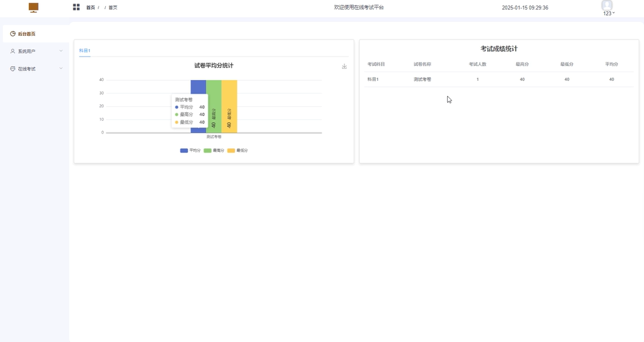The height and width of the screenshot is (342, 644).
Task: Click the 平均分 table column header
Action: click(x=612, y=64)
